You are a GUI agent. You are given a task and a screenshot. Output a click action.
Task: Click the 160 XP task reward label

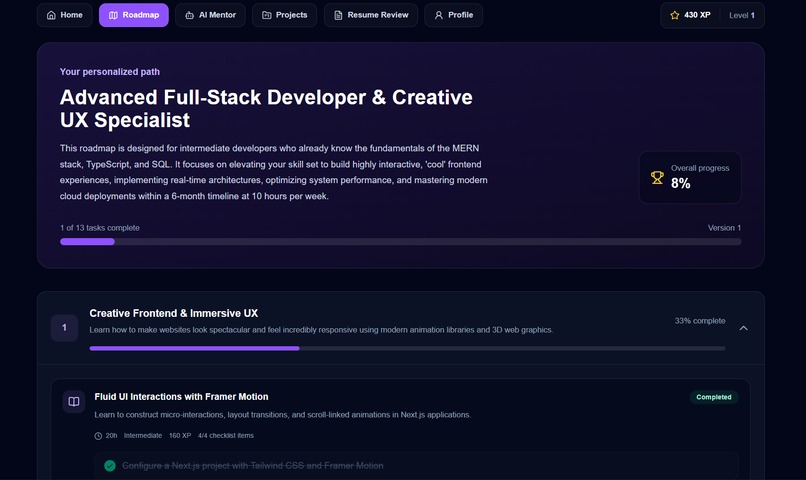tap(180, 436)
